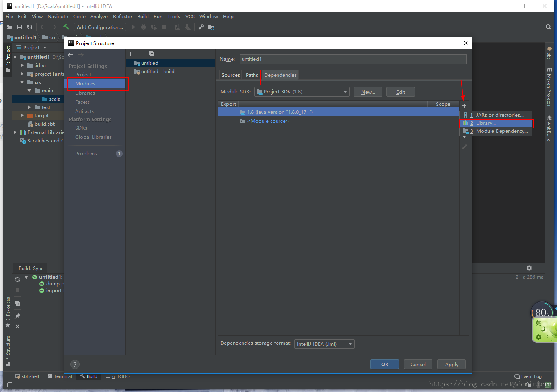Collapse untitled1 node in Build Sync tree
This screenshot has width=557, height=392.
pos(26,277)
